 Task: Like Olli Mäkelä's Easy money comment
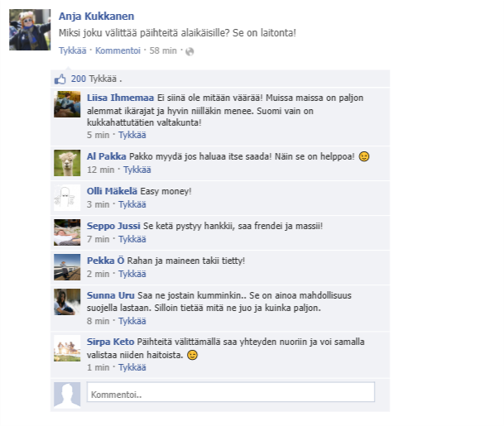(x=132, y=204)
